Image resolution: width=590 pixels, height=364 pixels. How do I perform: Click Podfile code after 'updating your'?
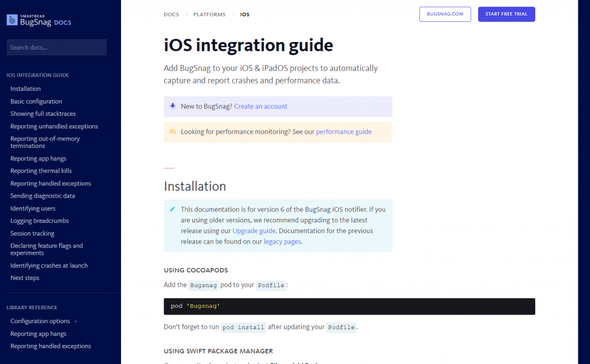pyautogui.click(x=341, y=328)
